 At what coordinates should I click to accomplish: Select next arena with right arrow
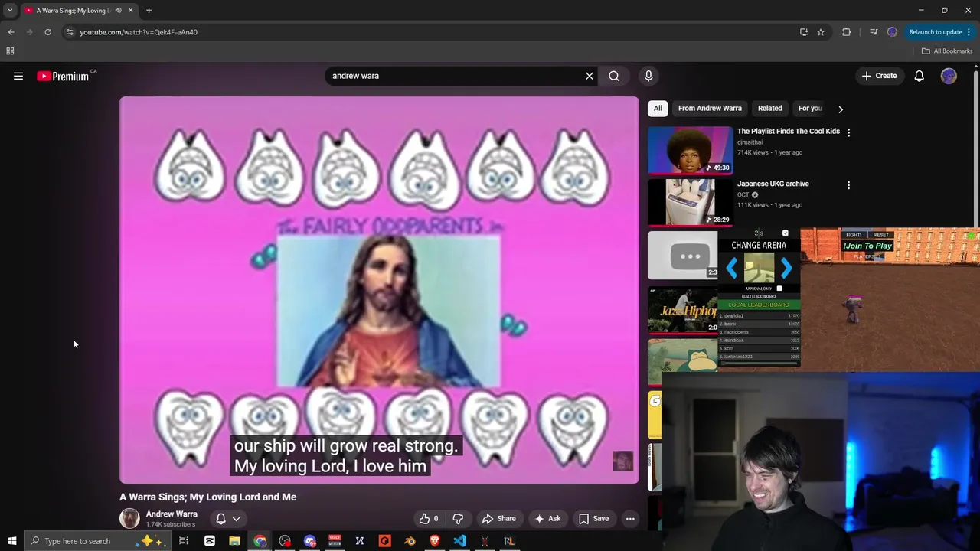[x=786, y=269]
